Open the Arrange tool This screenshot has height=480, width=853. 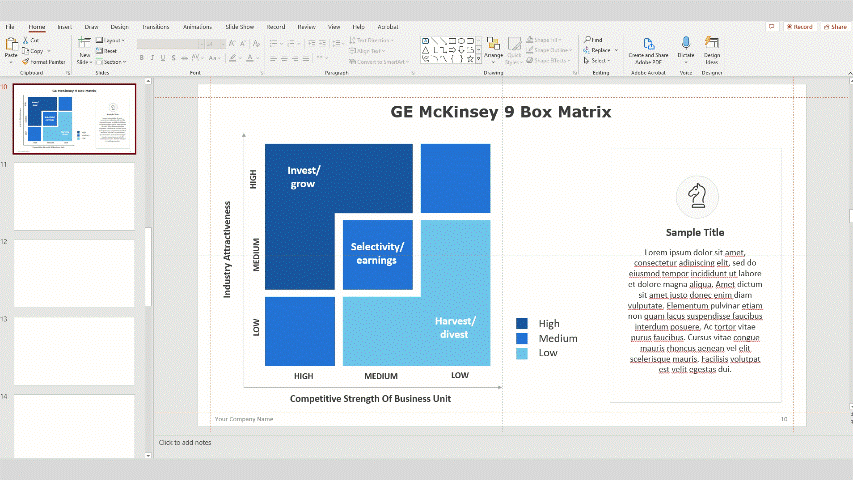tap(493, 48)
